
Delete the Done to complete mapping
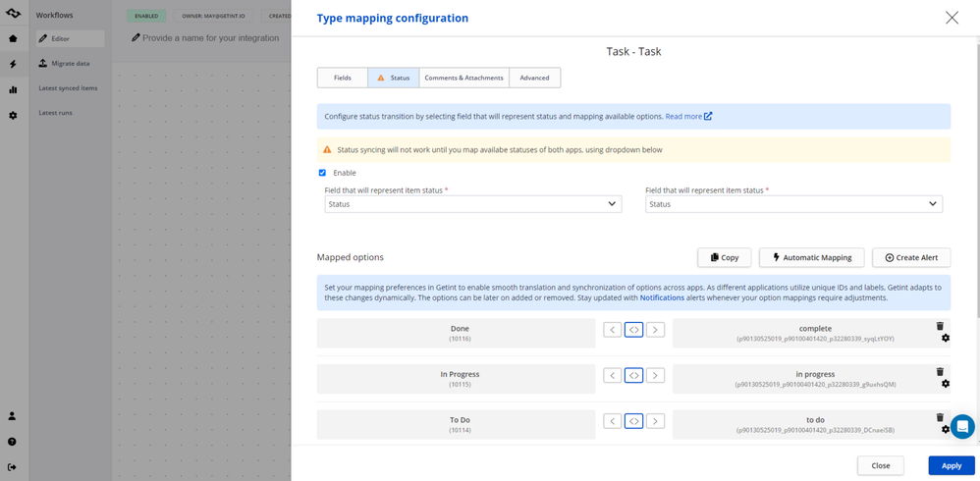coord(940,326)
